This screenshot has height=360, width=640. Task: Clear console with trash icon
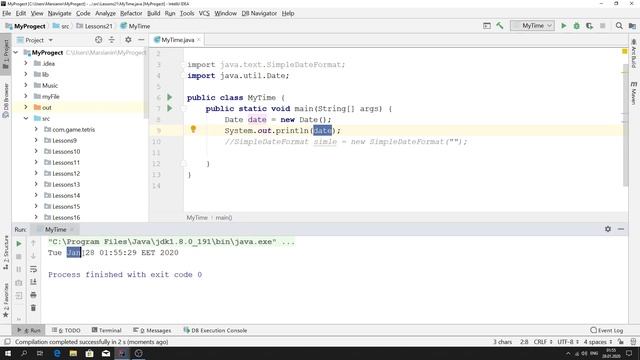click(x=33, y=308)
